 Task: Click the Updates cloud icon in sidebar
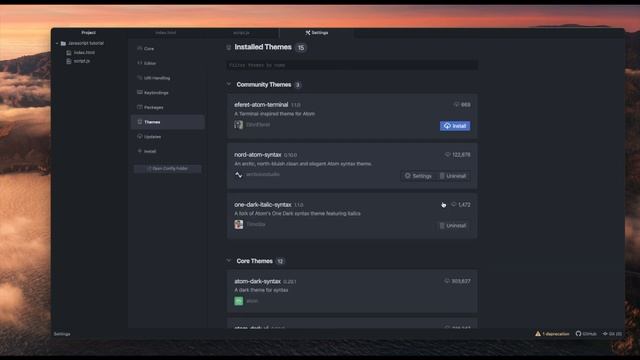140,136
